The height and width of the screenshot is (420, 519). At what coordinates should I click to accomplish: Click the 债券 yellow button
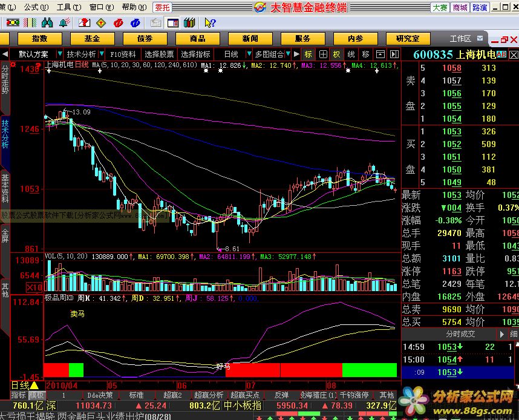145,38
